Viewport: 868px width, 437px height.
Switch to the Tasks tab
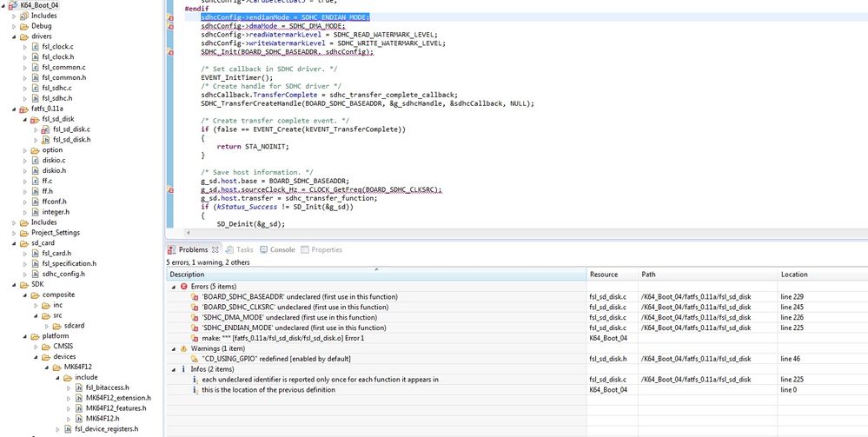pos(240,250)
